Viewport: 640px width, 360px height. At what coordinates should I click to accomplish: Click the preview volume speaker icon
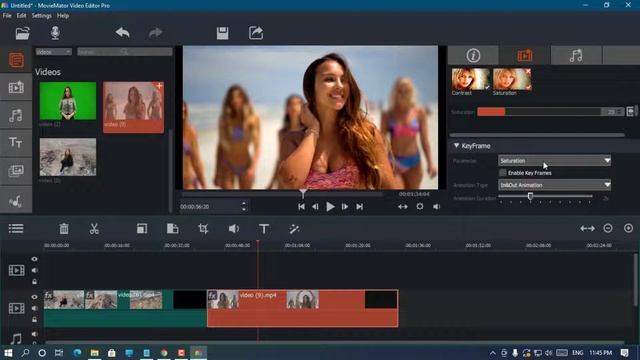click(436, 207)
